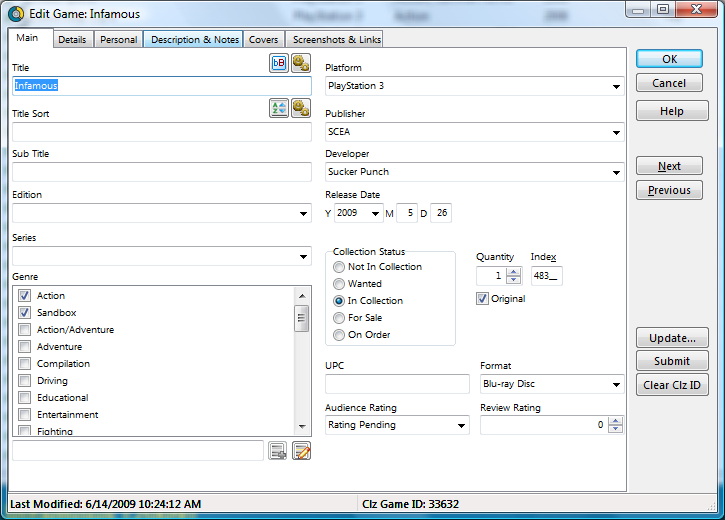Click the title capitalization (bB) icon
This screenshot has height=520, width=725.
pos(279,63)
